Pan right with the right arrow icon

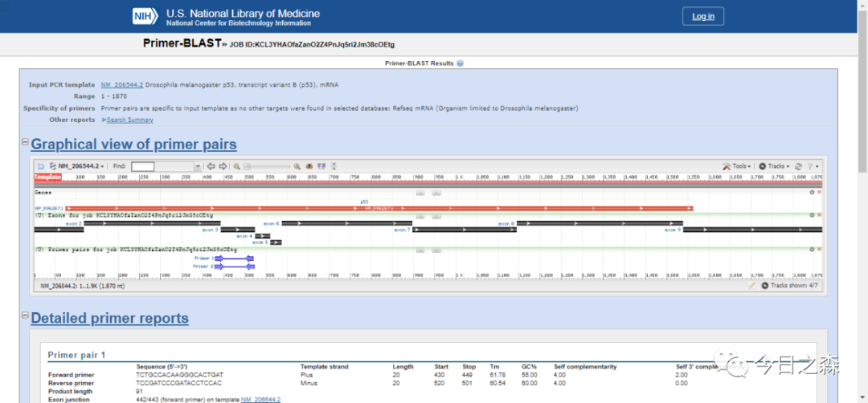point(223,166)
